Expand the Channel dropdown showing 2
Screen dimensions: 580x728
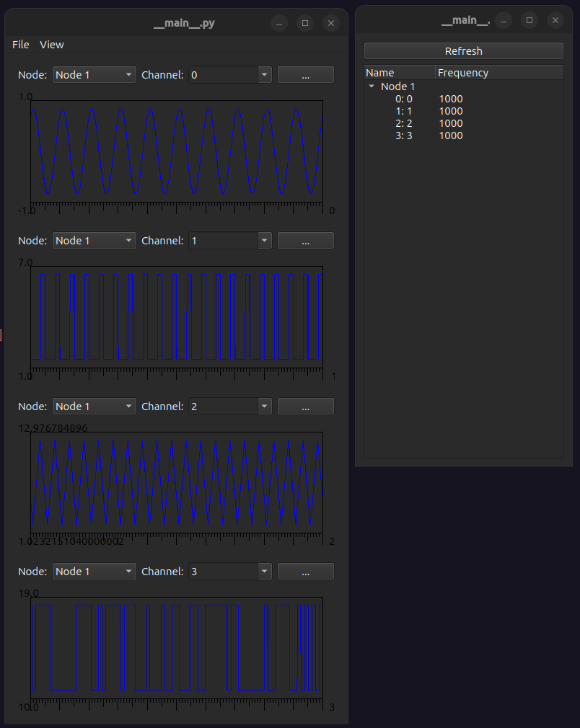point(229,407)
